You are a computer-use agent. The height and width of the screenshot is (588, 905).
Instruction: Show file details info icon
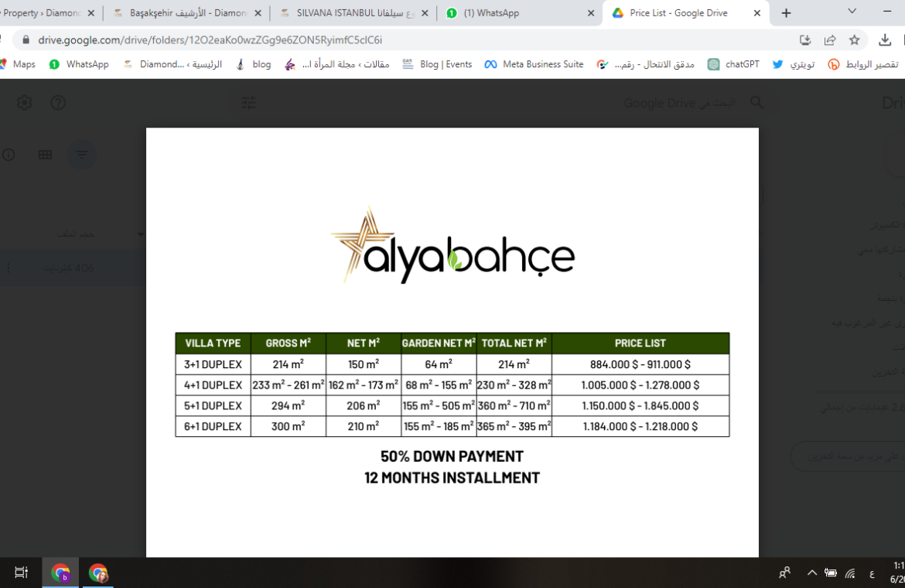tap(9, 155)
